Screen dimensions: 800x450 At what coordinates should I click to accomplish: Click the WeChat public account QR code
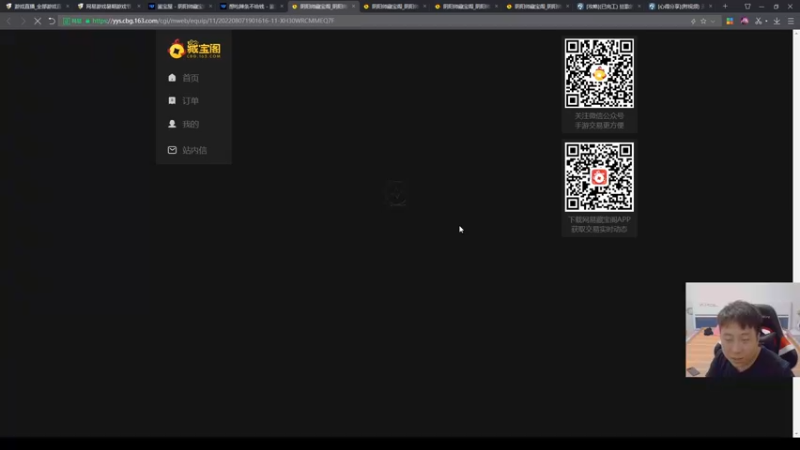pos(599,73)
